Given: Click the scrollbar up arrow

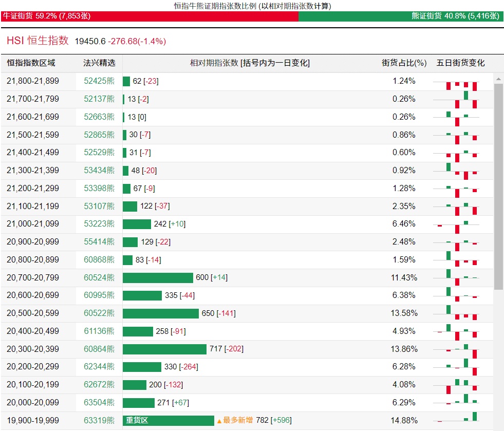Looking at the screenshot, I should tap(498, 79).
